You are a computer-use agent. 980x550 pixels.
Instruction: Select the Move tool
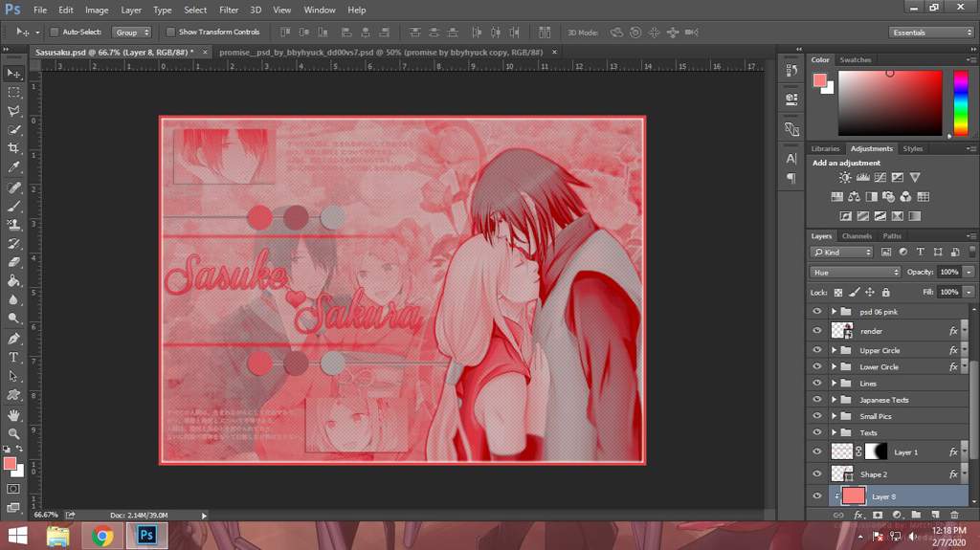13,74
